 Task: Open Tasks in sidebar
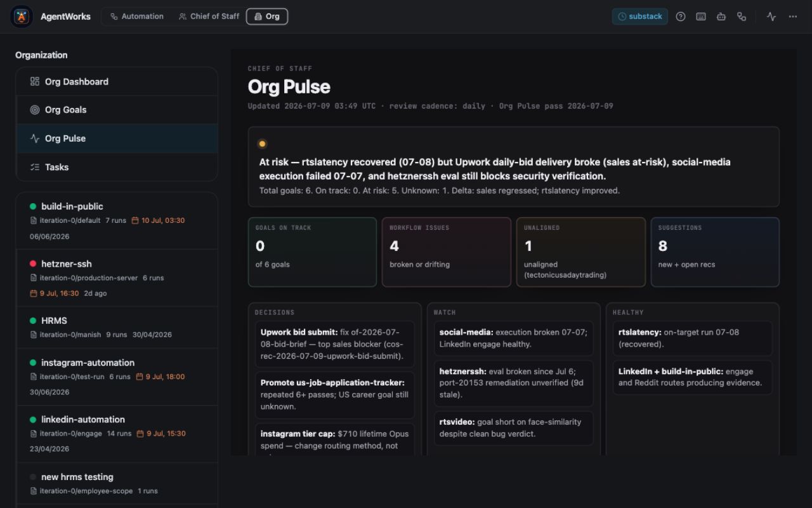[x=117, y=167]
